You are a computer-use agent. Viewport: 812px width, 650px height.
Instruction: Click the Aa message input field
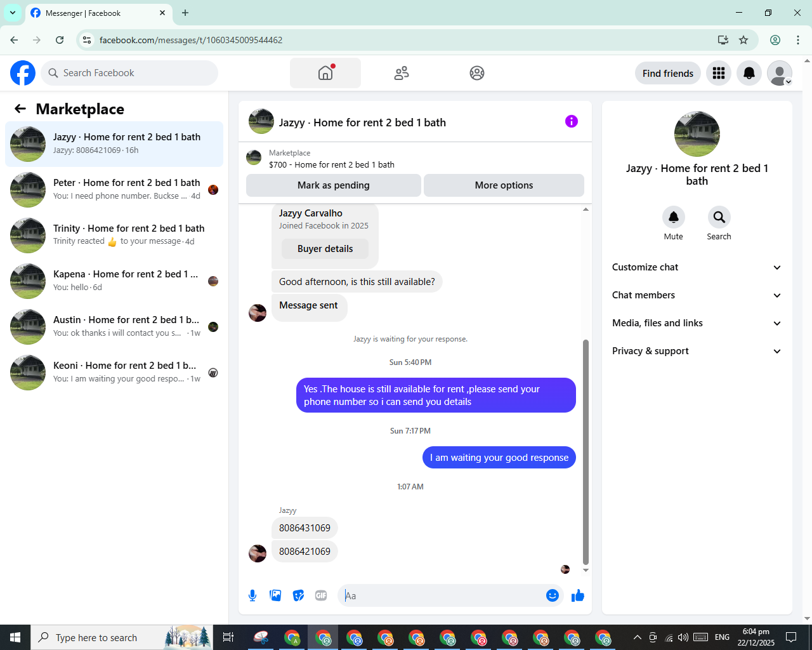pos(443,595)
